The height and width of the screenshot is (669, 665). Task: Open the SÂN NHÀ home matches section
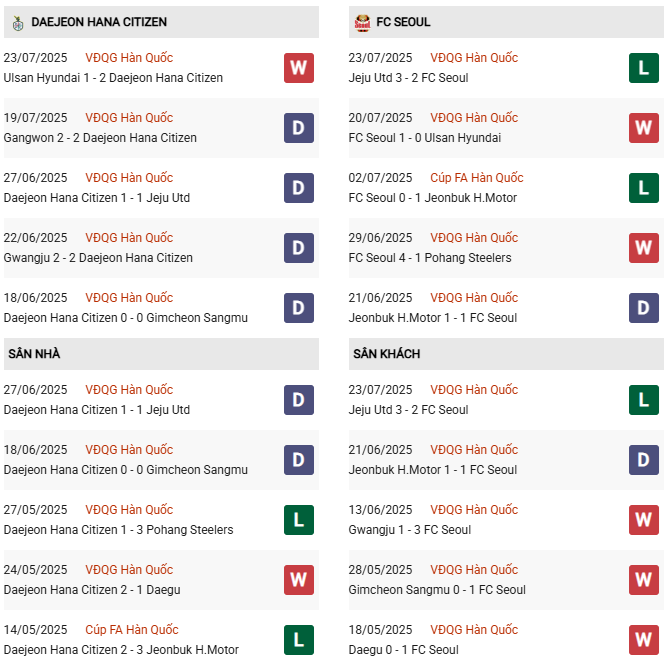point(34,354)
